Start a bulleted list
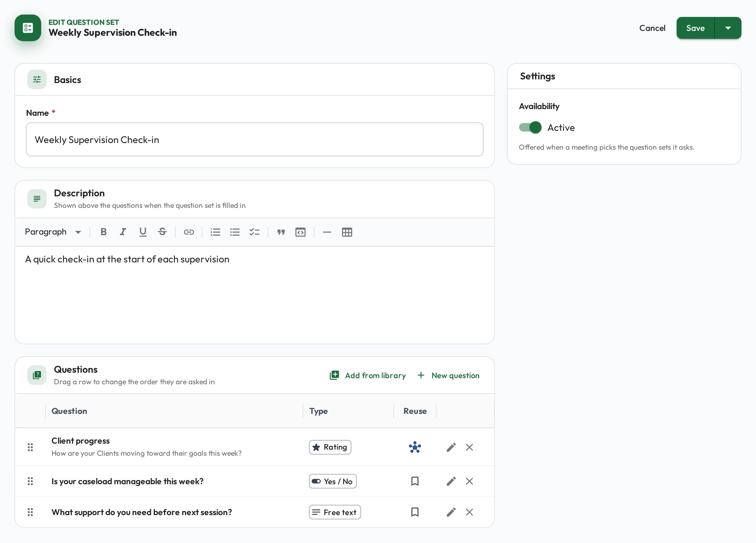 tap(235, 232)
